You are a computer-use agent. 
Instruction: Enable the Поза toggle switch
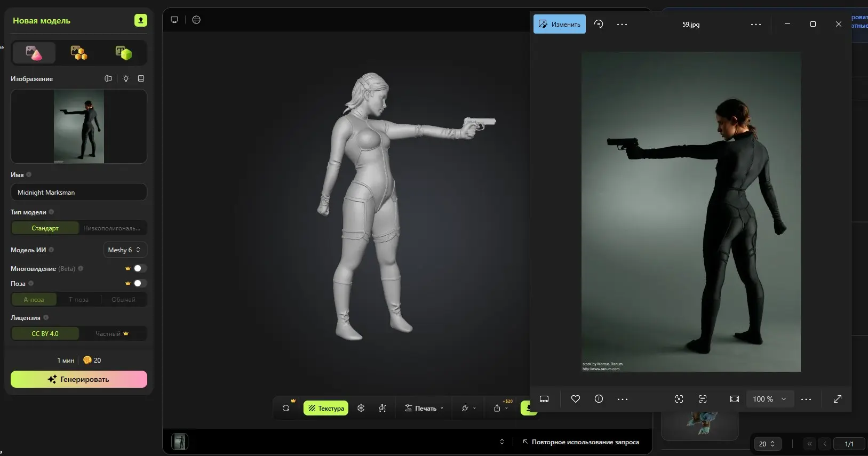(x=139, y=283)
